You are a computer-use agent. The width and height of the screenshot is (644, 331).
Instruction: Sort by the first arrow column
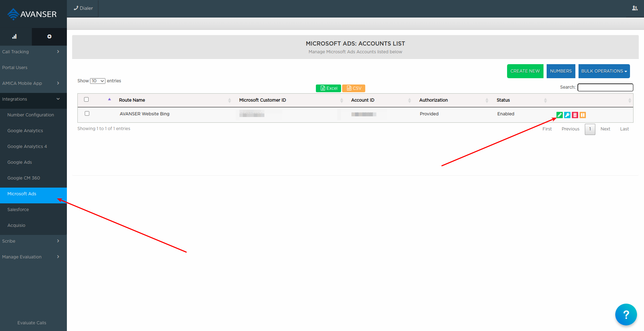(110, 100)
